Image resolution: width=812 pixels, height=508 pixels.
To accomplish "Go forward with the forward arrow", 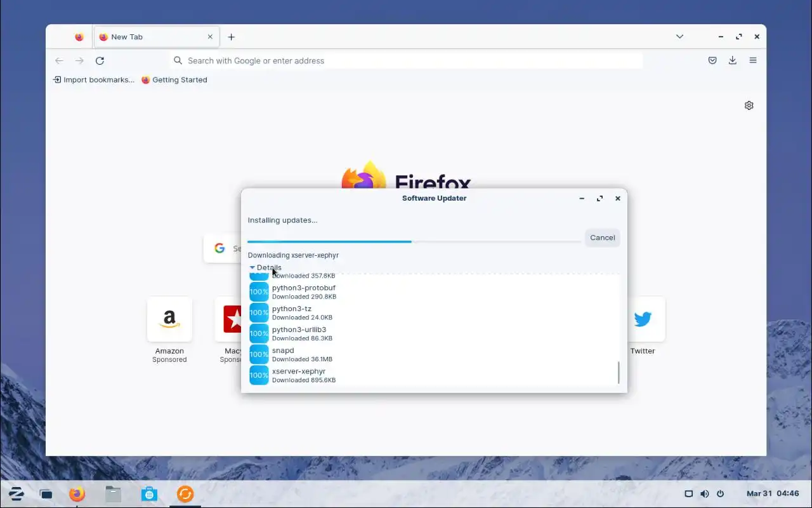I will (x=79, y=61).
